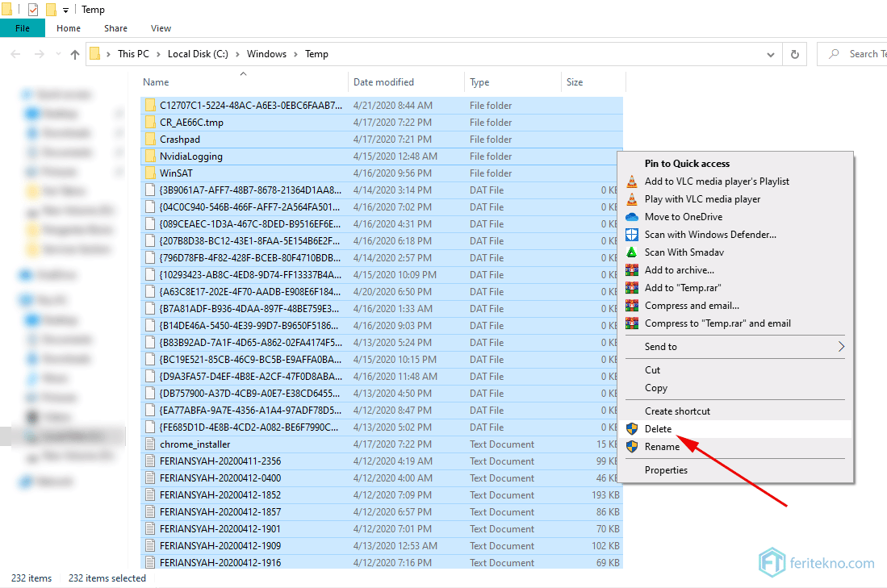Click the Properties checkmark icon in title bar
Image resolution: width=887 pixels, height=588 pixels.
click(33, 10)
